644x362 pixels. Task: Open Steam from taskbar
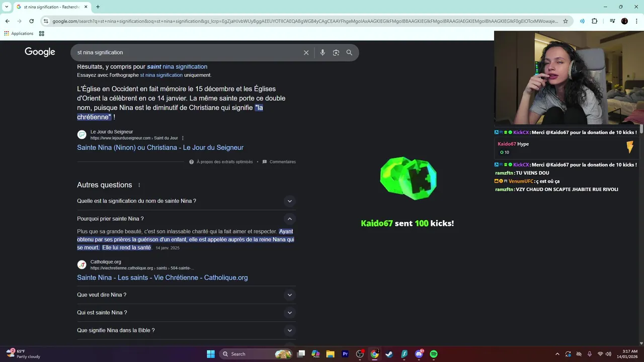click(x=389, y=354)
